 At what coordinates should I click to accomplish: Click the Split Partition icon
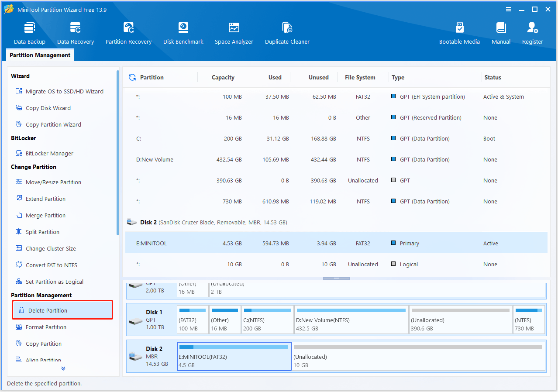19,232
